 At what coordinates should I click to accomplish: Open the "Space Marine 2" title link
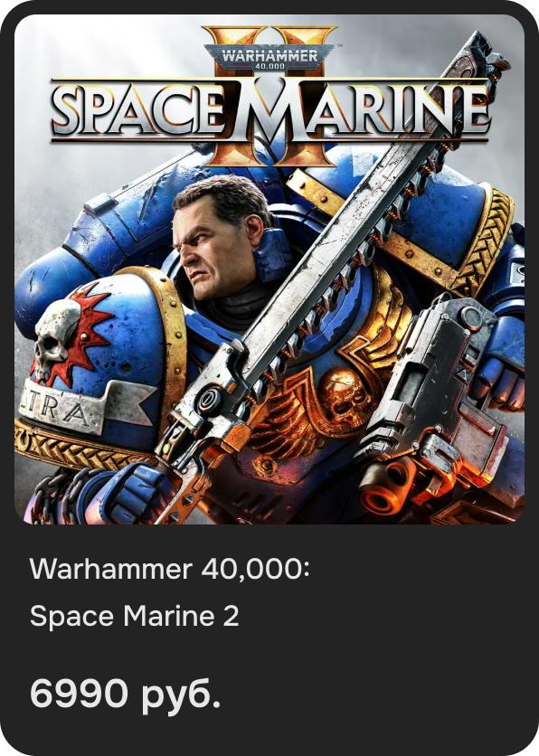pyautogui.click(x=135, y=616)
